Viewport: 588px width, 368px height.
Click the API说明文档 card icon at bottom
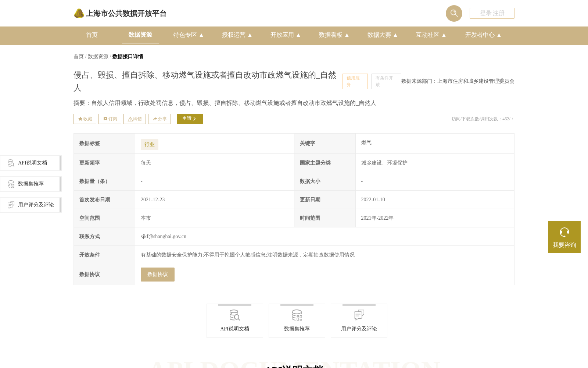pyautogui.click(x=235, y=315)
